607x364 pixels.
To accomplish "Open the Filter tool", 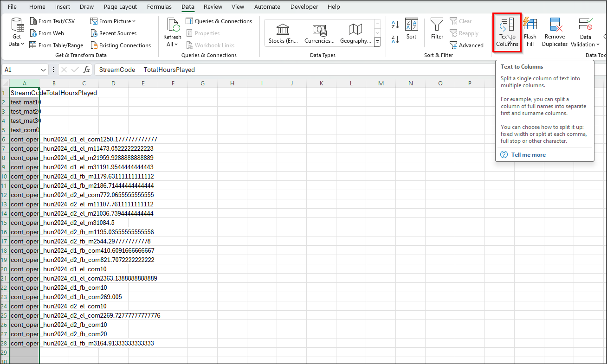I will coord(437,29).
